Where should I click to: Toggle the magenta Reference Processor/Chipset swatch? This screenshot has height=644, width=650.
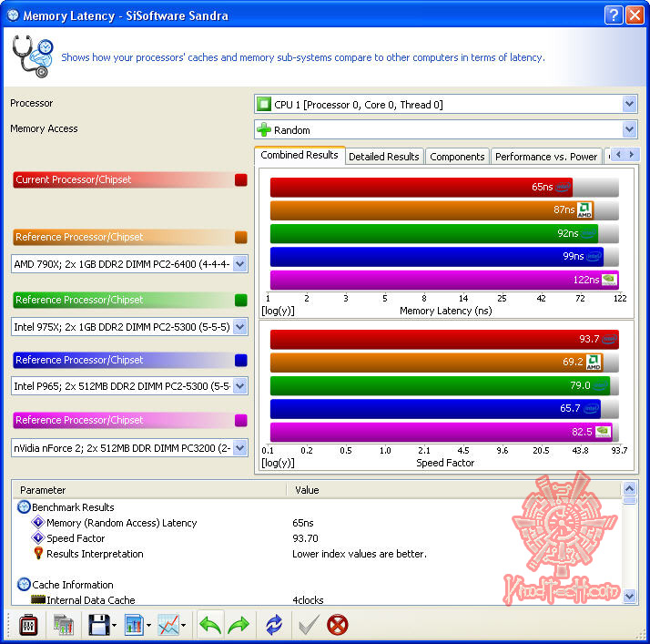[241, 420]
